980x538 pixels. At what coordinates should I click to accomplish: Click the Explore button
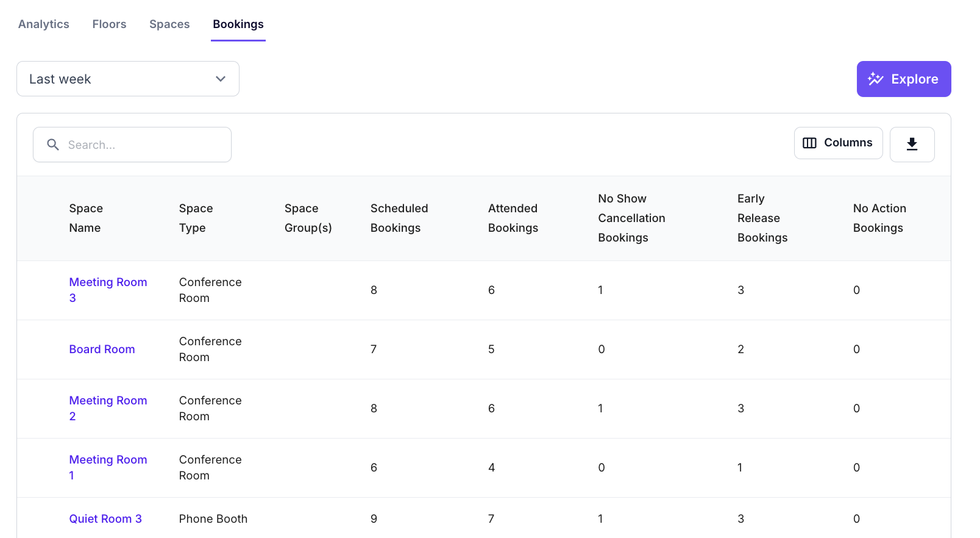[x=904, y=79]
